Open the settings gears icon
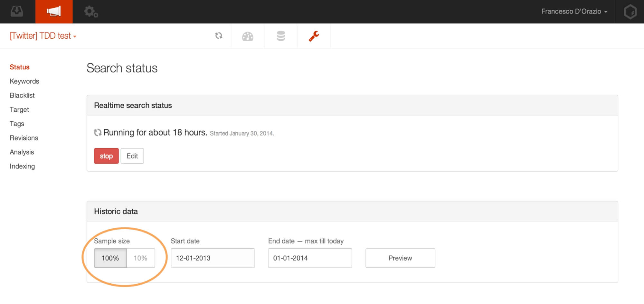644x304 pixels. (x=91, y=12)
